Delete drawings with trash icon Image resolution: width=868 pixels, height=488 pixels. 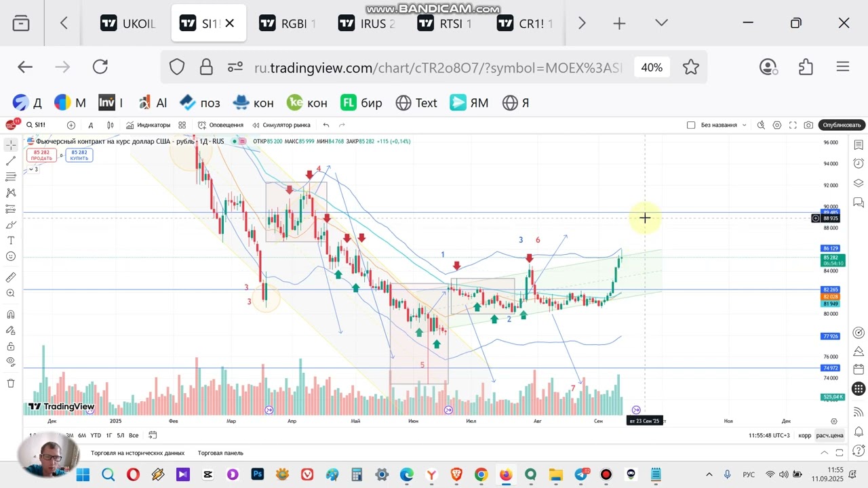coord(11,383)
